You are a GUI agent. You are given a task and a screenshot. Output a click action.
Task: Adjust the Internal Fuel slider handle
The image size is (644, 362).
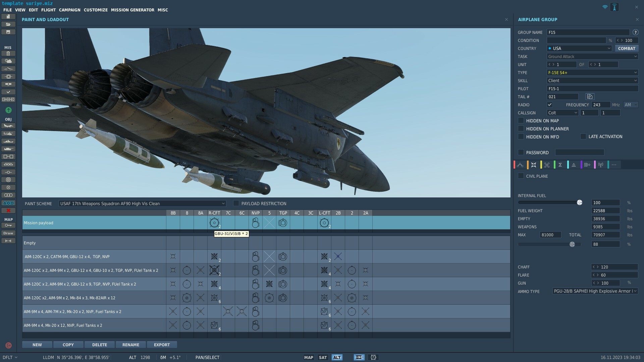[580, 202]
